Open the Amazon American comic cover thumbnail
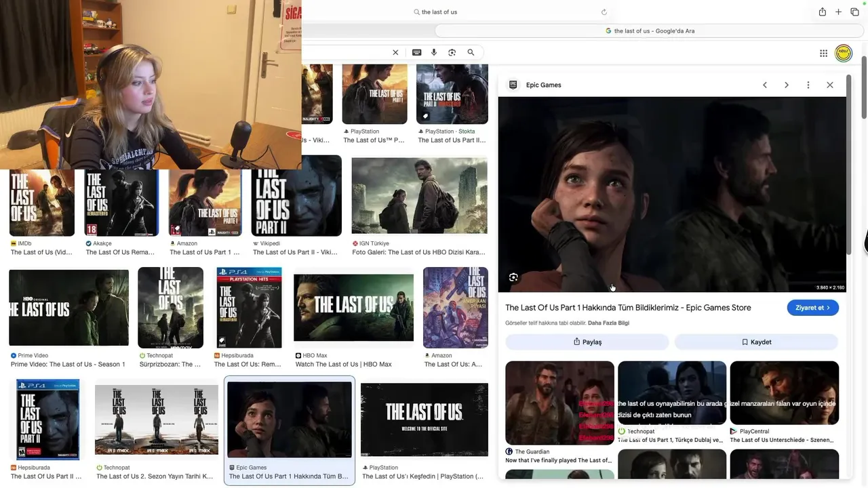 point(456,308)
